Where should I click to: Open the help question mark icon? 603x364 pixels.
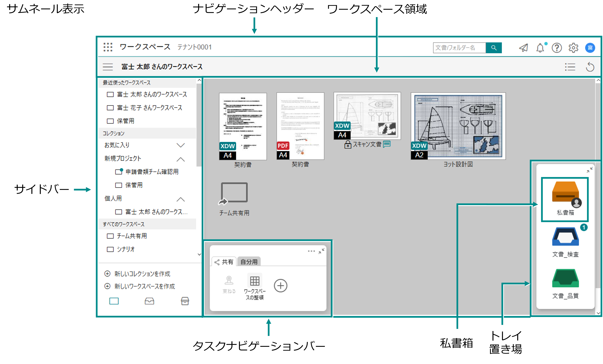click(x=557, y=48)
